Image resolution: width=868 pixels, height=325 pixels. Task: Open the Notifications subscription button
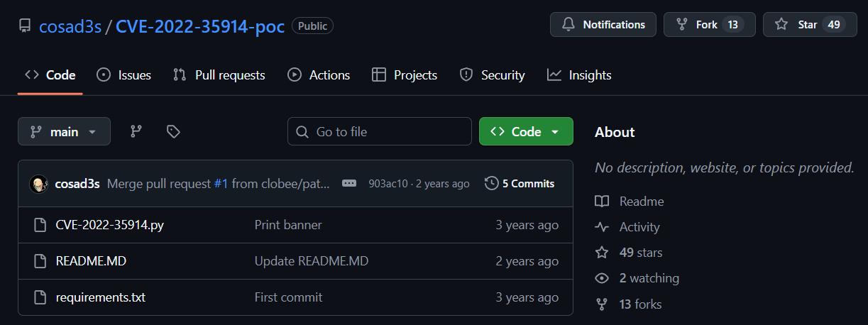click(603, 25)
